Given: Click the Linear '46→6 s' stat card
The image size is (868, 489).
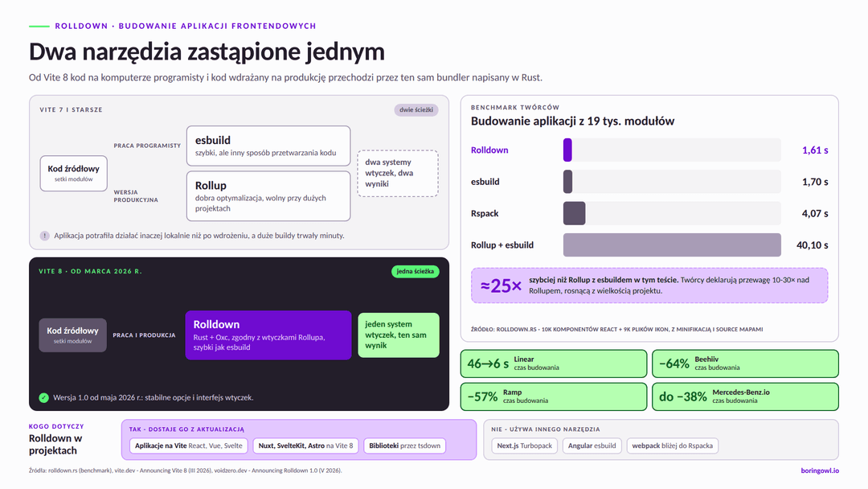Looking at the screenshot, I should coord(554,364).
